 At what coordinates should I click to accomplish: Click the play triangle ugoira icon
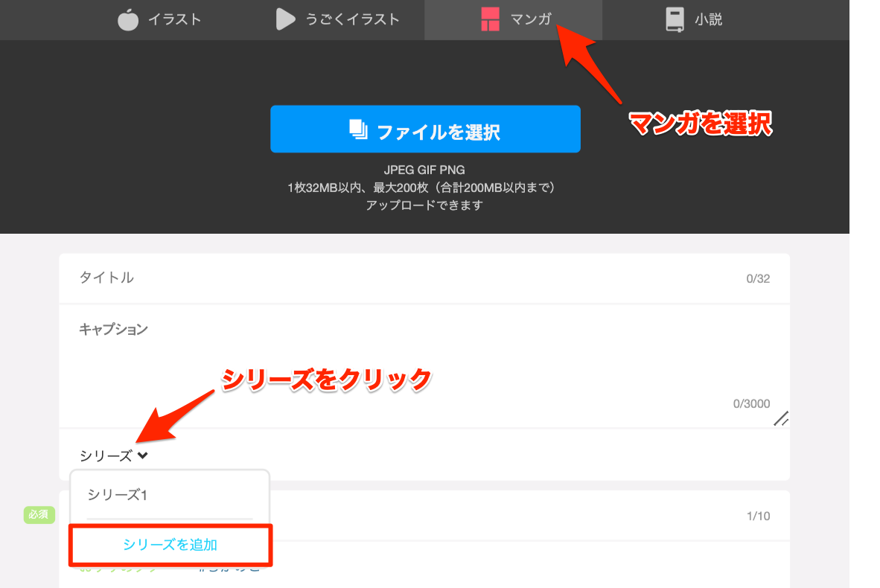tap(285, 19)
